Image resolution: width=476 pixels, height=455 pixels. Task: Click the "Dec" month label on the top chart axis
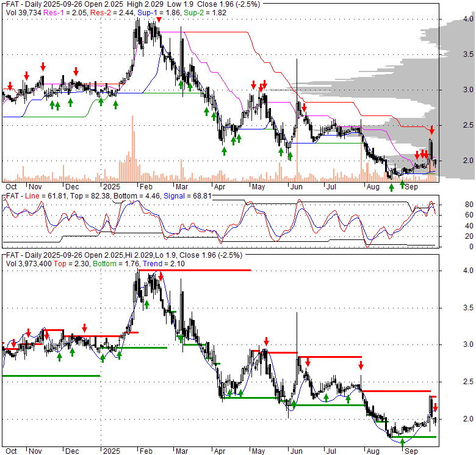click(72, 187)
